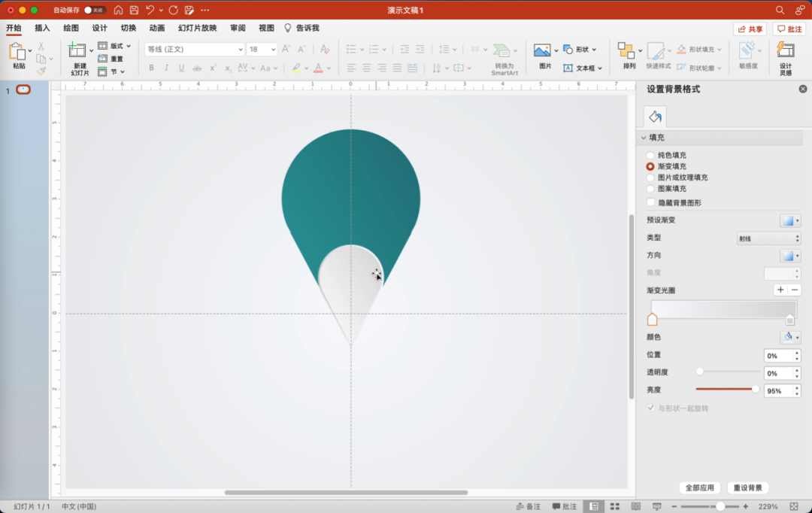Click the text highlight color icon
Image resolution: width=812 pixels, height=513 pixels.
tap(296, 68)
